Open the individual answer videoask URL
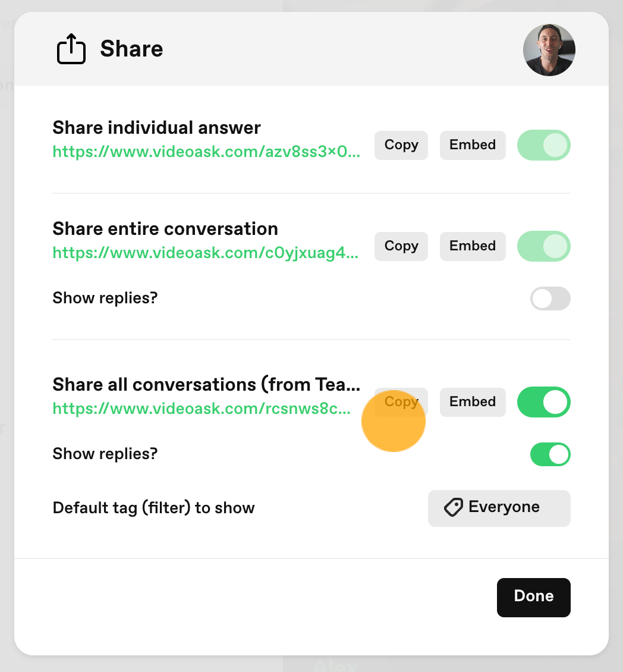The image size is (623, 672). [x=206, y=151]
